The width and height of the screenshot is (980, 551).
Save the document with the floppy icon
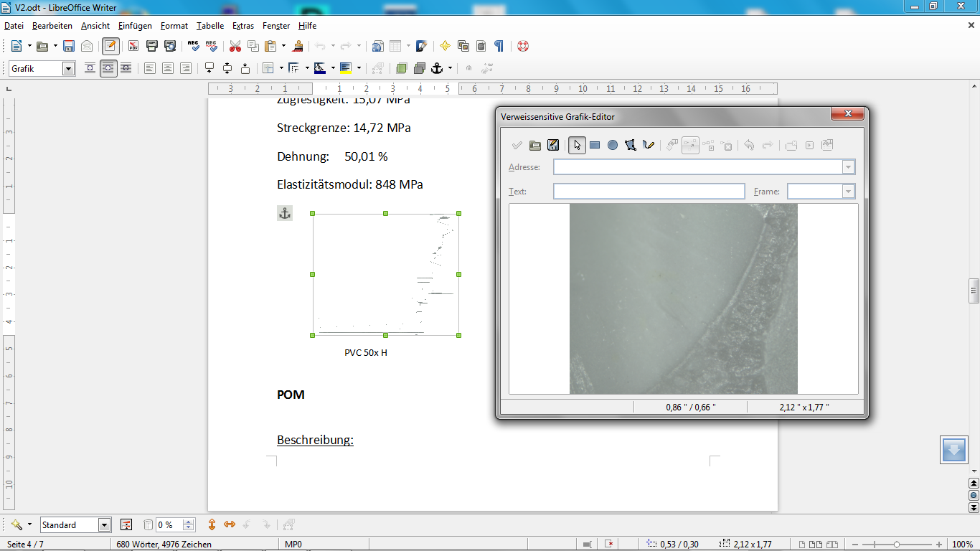69,46
